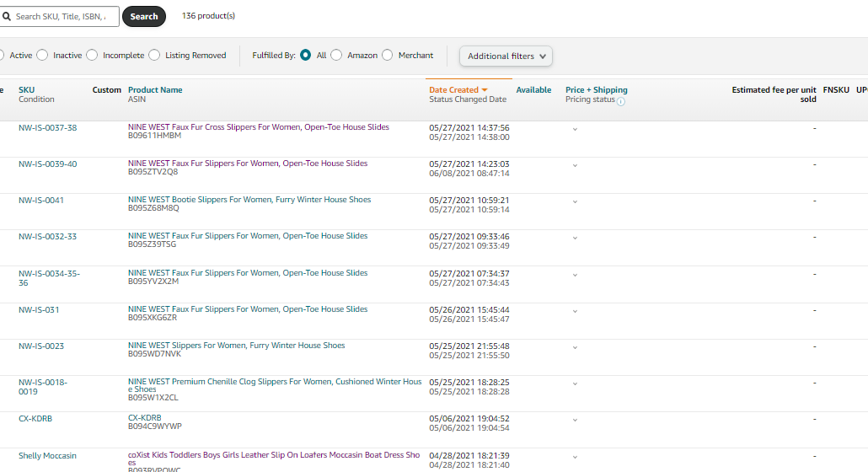Screen dimensions: 868x472
Task: Expand price chevron for CX-KDRB row
Action: coord(576,420)
